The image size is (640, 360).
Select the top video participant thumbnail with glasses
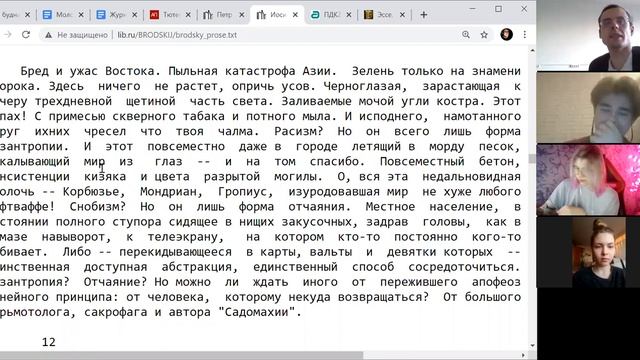[588, 36]
